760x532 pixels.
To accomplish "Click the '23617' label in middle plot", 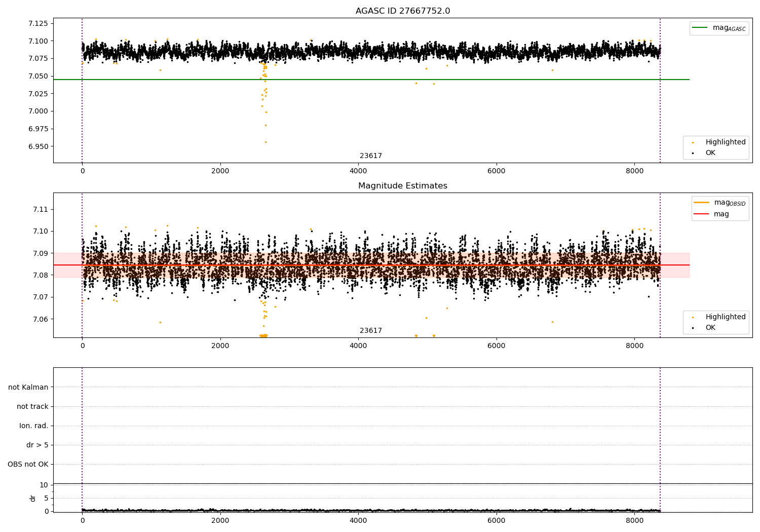I will tap(371, 331).
